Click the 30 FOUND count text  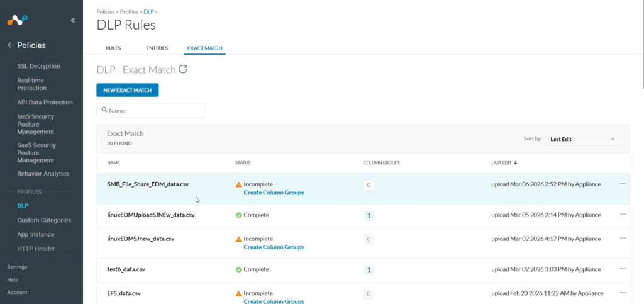pyautogui.click(x=119, y=144)
